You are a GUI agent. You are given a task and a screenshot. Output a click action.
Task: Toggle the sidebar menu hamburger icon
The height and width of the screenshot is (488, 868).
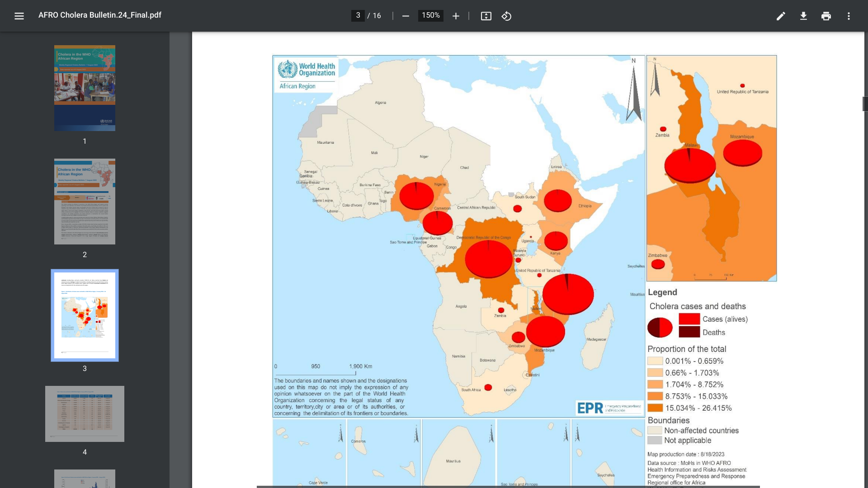[x=19, y=16]
